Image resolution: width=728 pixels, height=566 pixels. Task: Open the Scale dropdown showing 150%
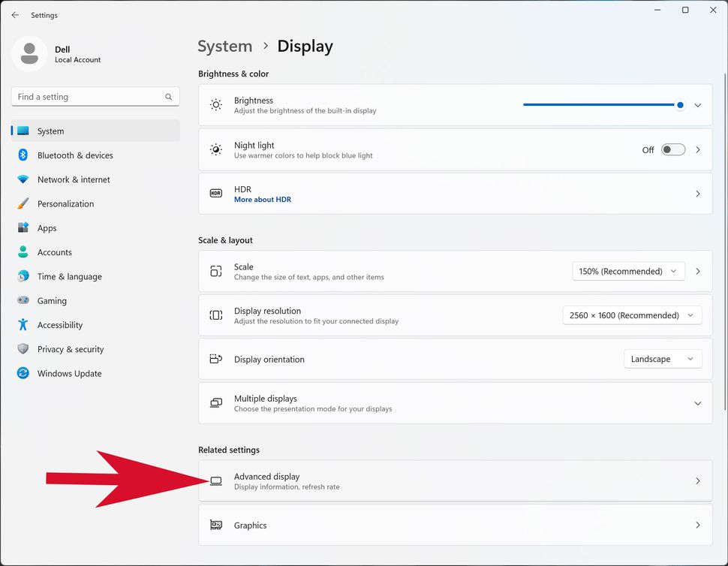628,271
